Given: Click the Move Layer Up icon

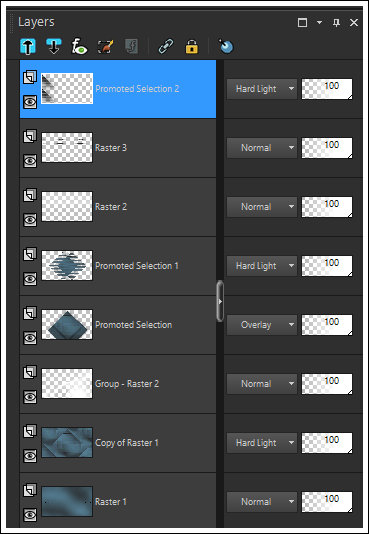Looking at the screenshot, I should tap(28, 46).
